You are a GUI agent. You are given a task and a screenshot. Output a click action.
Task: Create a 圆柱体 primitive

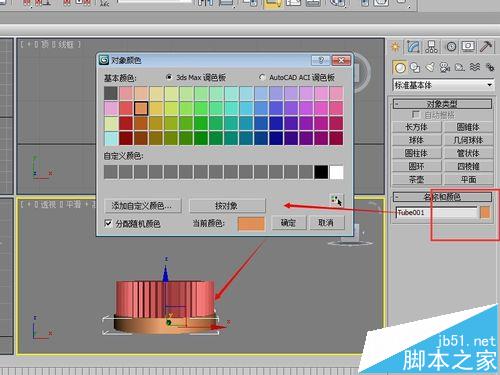[x=416, y=153]
